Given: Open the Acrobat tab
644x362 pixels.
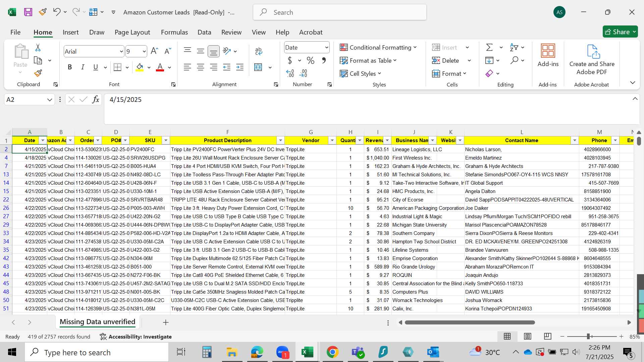Looking at the screenshot, I should tap(311, 32).
